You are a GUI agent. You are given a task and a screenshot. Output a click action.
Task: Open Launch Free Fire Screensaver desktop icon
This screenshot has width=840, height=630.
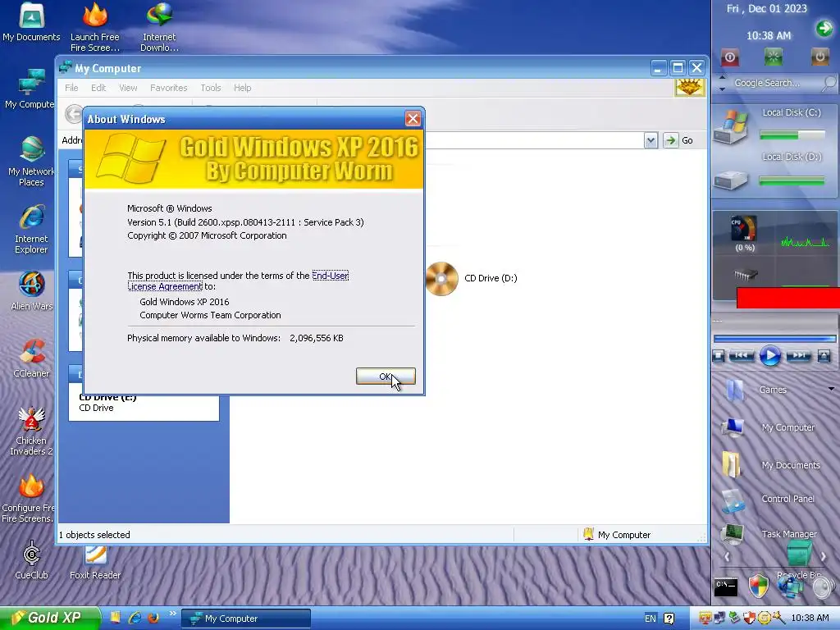tap(95, 27)
